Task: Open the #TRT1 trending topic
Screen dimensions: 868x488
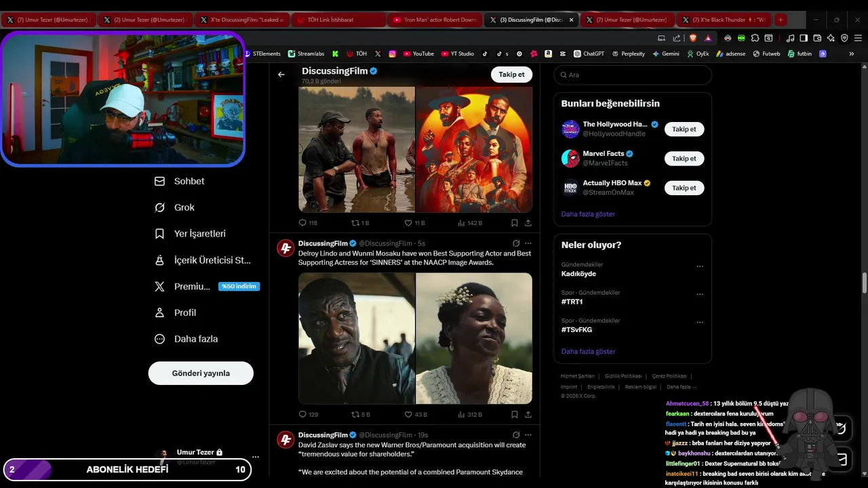Action: click(572, 302)
